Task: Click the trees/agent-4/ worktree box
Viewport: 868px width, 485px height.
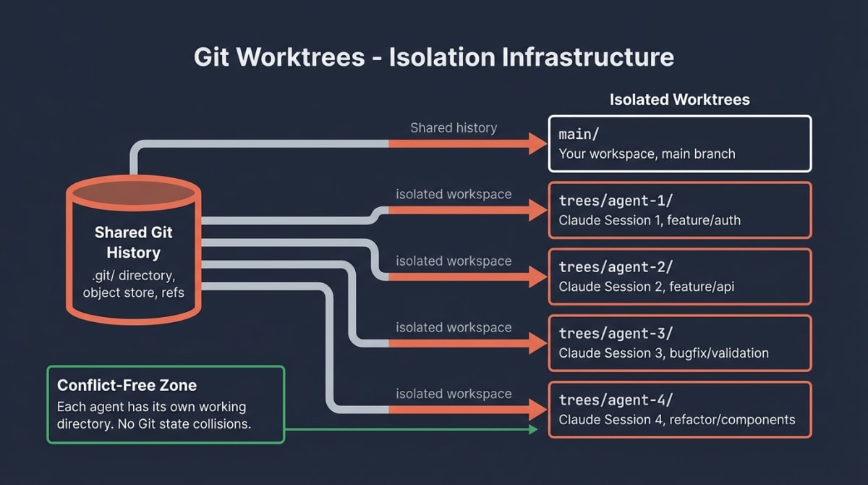Action: [x=679, y=410]
